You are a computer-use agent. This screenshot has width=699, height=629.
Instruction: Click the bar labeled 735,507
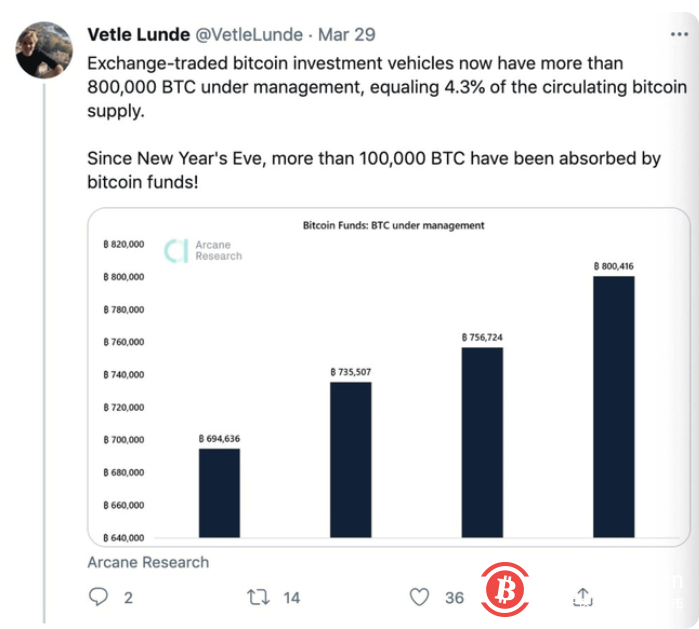point(350,458)
